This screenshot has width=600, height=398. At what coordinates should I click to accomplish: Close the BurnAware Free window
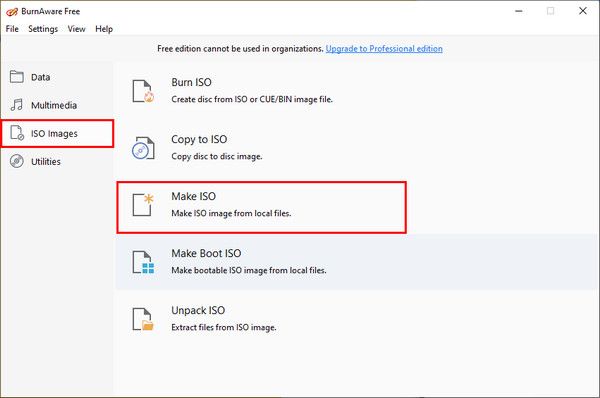[583, 11]
